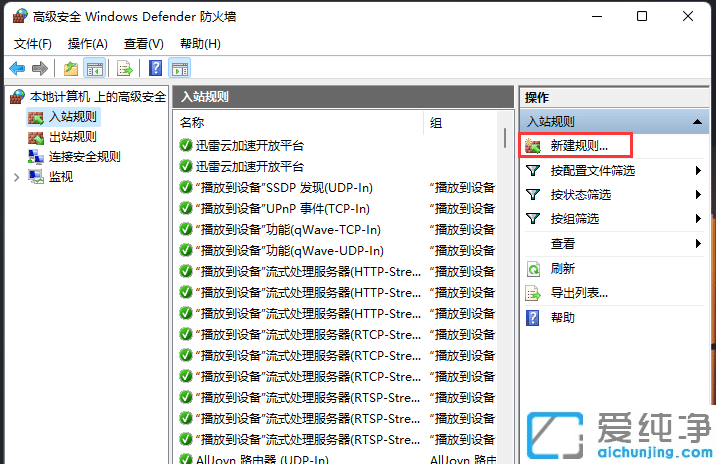716x464 pixels.
Task: Select 入站规则 in the tree
Action: pos(73,117)
